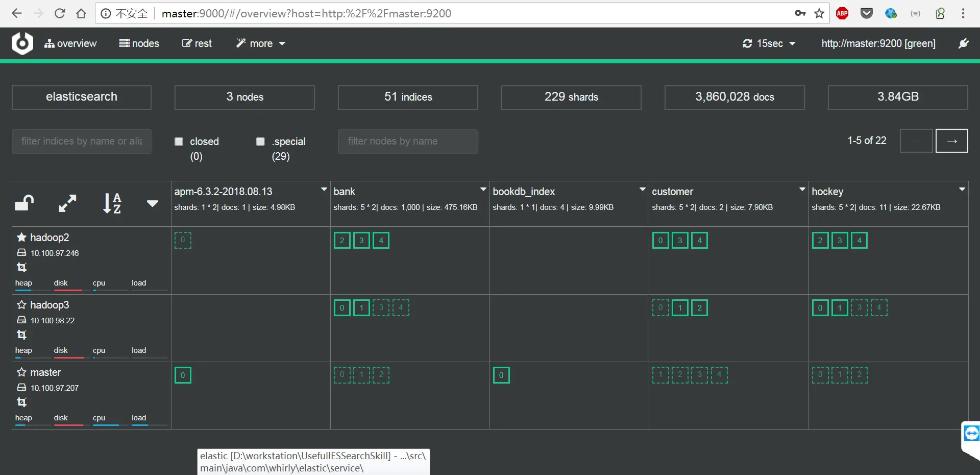Toggle the shard allocation lock icon
This screenshot has height=475, width=980.
(x=24, y=203)
